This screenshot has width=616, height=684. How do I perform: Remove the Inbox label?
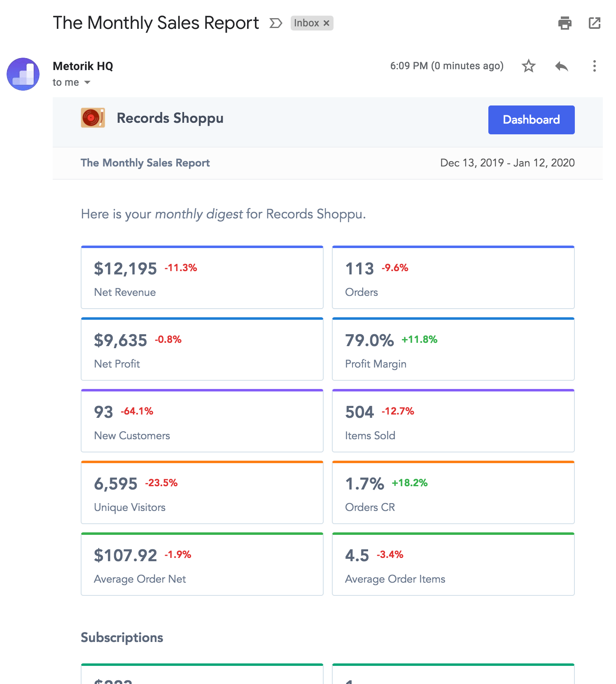pyautogui.click(x=327, y=23)
